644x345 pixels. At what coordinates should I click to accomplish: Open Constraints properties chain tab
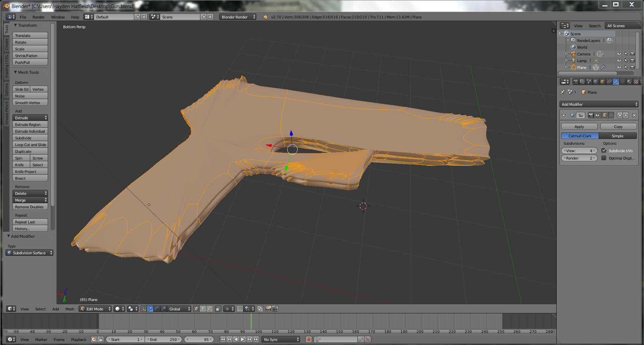pos(609,82)
